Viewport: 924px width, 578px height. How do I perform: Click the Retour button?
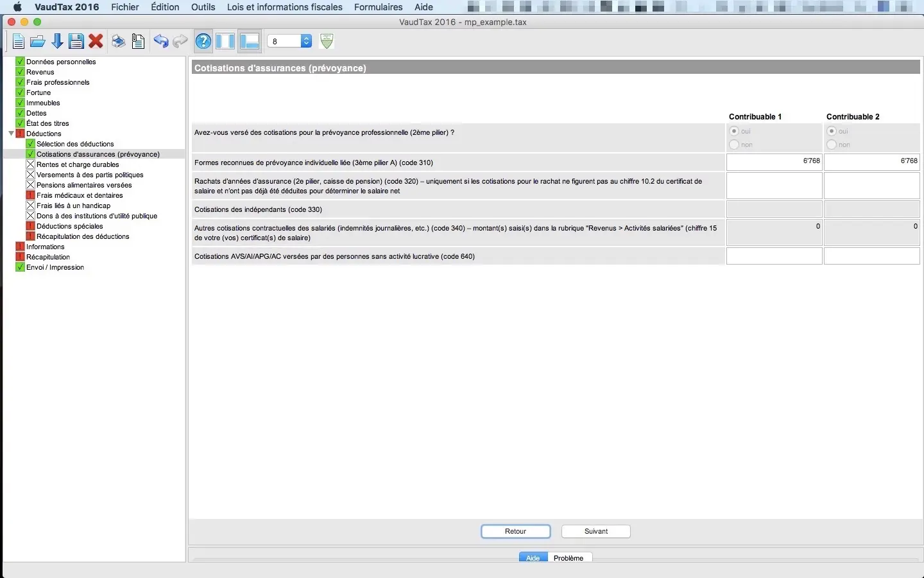[516, 531]
